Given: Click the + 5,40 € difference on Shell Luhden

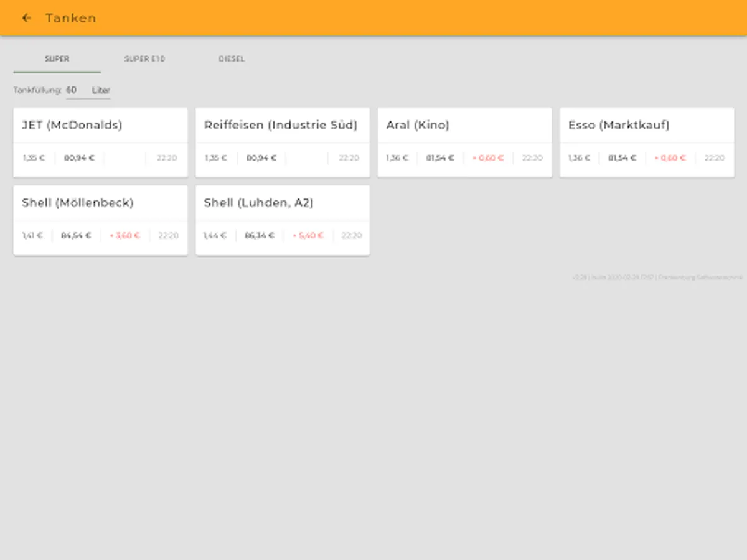Looking at the screenshot, I should coord(308,236).
